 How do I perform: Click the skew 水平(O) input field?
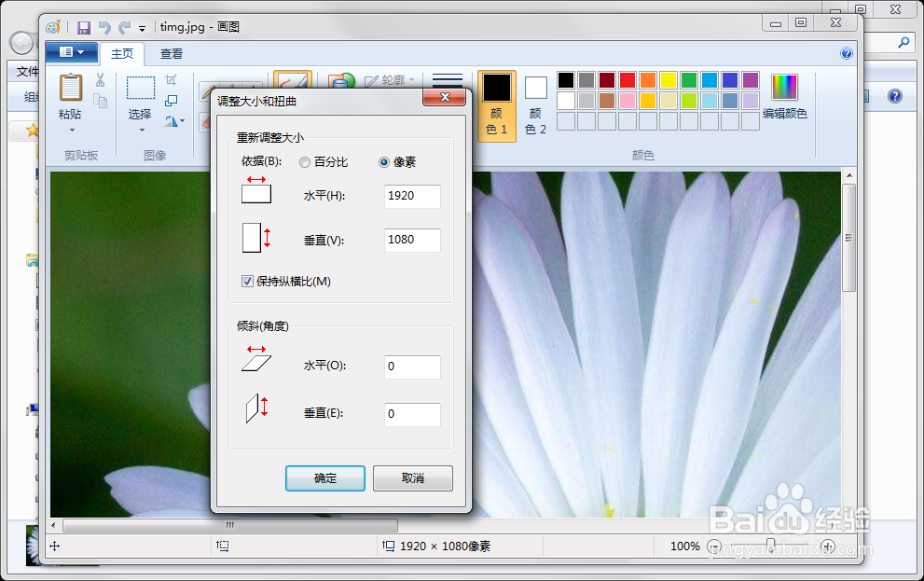coord(412,367)
